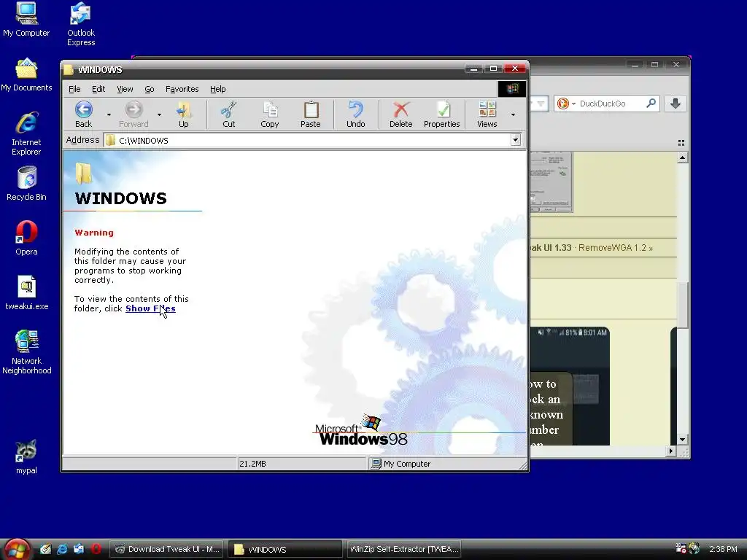This screenshot has height=560, width=747.
Task: Open the File menu
Action: pyautogui.click(x=74, y=89)
